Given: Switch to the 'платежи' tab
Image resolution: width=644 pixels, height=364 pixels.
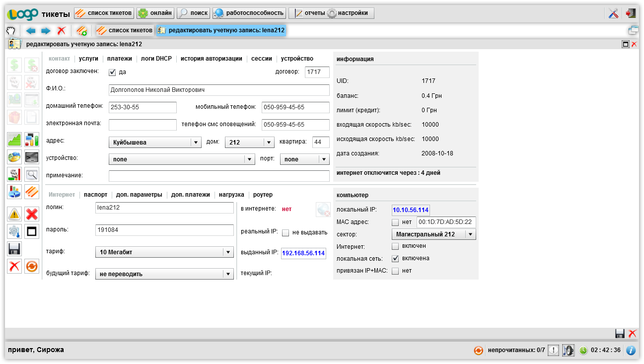Looking at the screenshot, I should (x=120, y=59).
